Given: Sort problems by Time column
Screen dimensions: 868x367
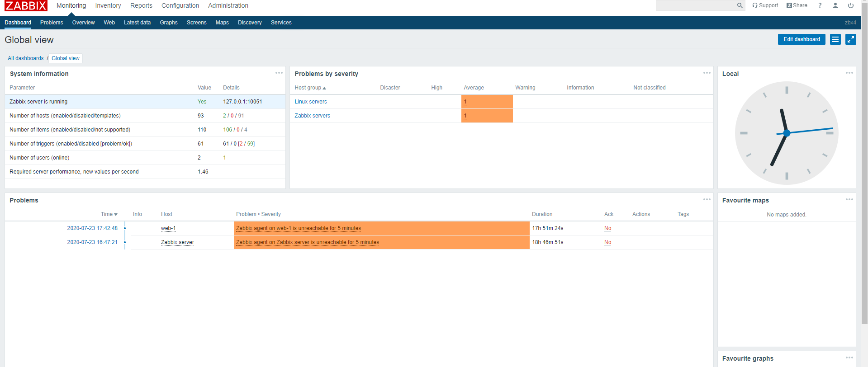Looking at the screenshot, I should (x=109, y=214).
